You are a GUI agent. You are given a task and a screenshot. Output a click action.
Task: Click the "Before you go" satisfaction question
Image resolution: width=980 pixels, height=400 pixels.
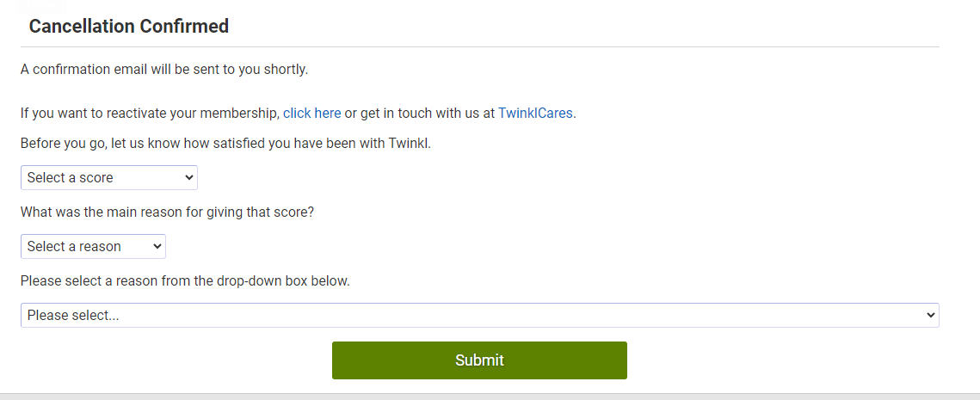225,143
